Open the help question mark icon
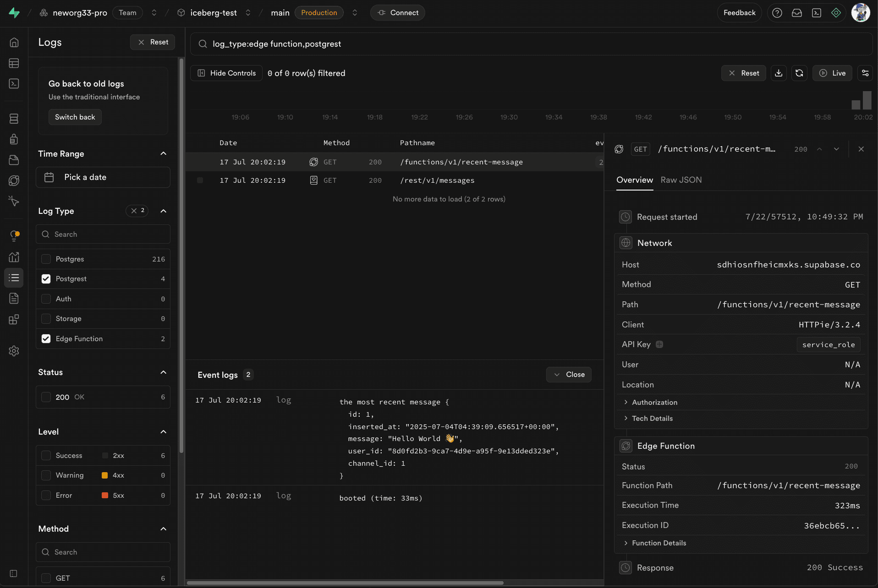Screen dimensions: 878x588 click(777, 13)
